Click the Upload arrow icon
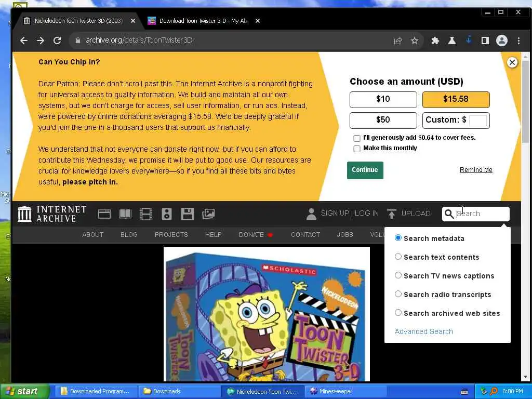 391,214
